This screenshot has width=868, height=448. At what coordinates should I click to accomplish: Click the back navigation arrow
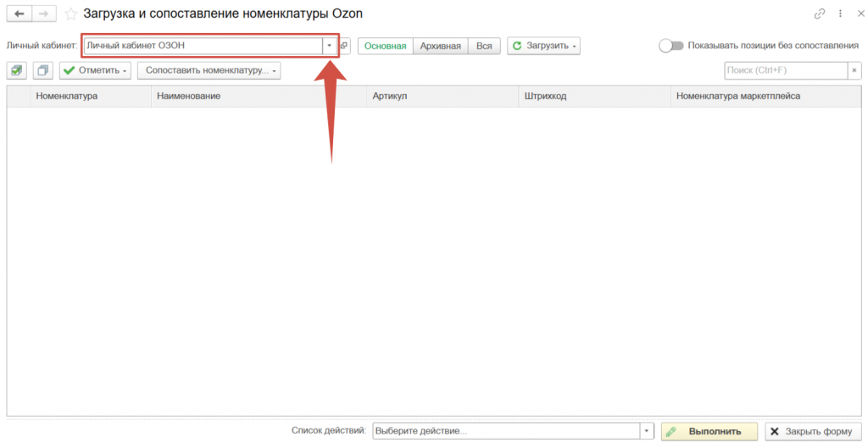tap(19, 14)
